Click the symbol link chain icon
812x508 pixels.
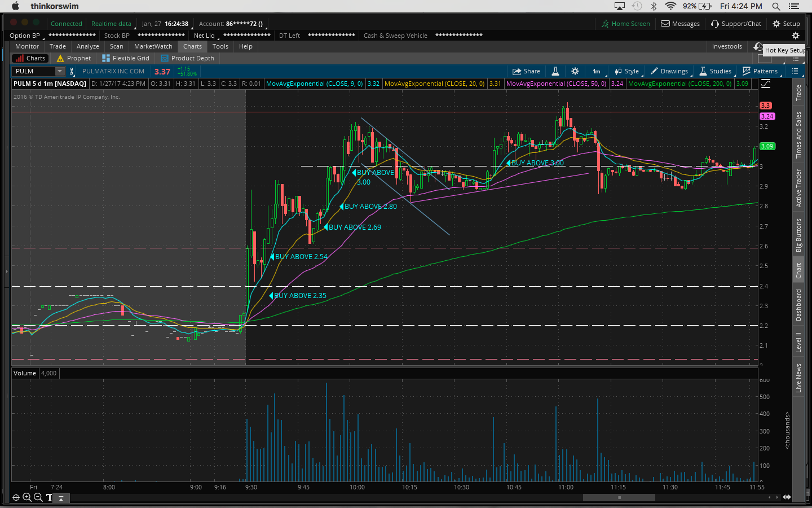point(72,71)
